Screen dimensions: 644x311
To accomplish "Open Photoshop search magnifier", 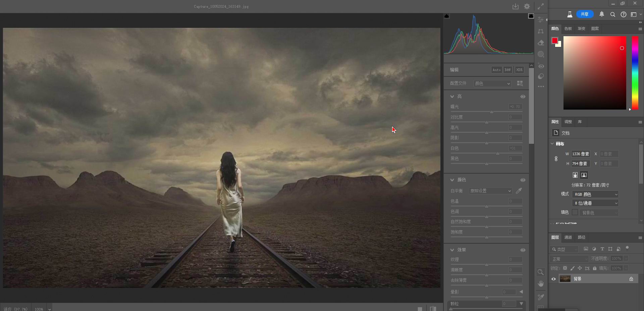I will point(613,14).
